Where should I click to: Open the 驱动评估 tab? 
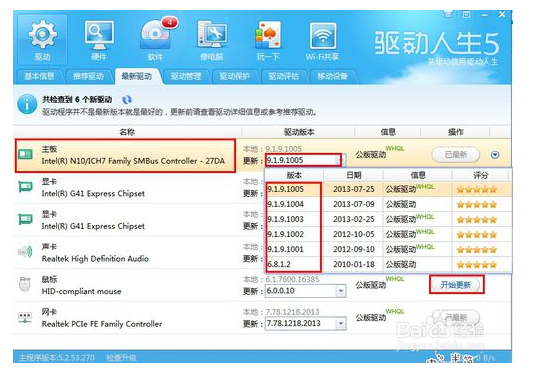(x=283, y=76)
